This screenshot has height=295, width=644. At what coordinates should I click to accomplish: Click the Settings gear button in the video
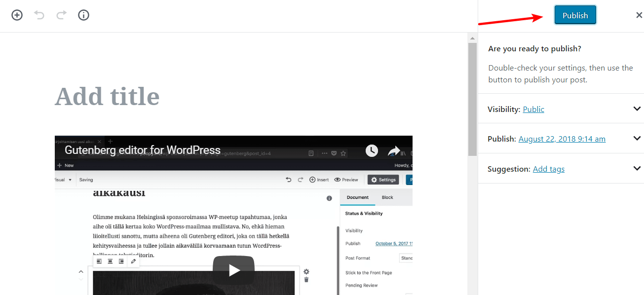pos(383,180)
